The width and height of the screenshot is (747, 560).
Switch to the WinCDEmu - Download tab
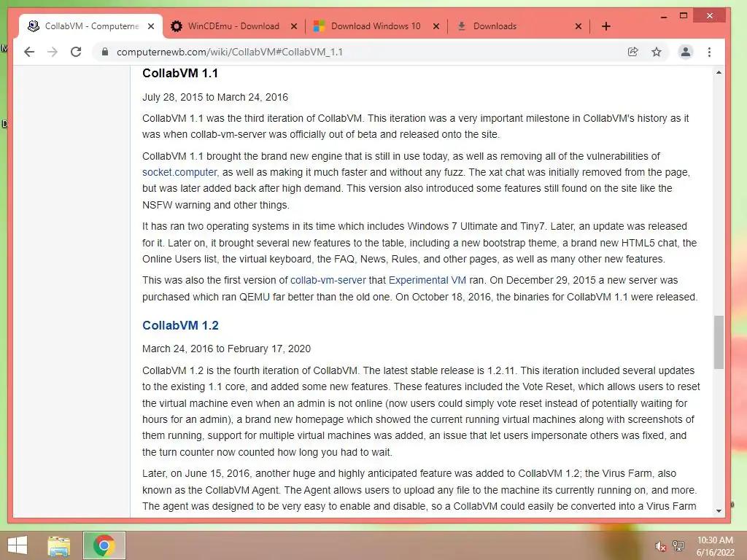pos(233,26)
